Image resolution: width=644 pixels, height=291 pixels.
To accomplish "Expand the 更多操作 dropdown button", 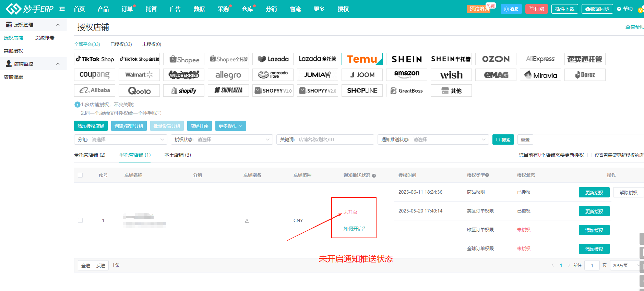I will (x=230, y=126).
